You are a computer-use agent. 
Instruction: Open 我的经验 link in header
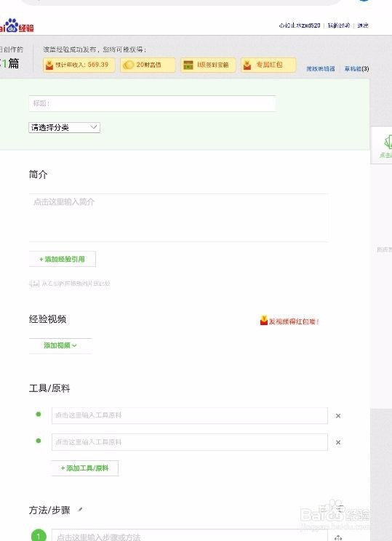coord(338,25)
